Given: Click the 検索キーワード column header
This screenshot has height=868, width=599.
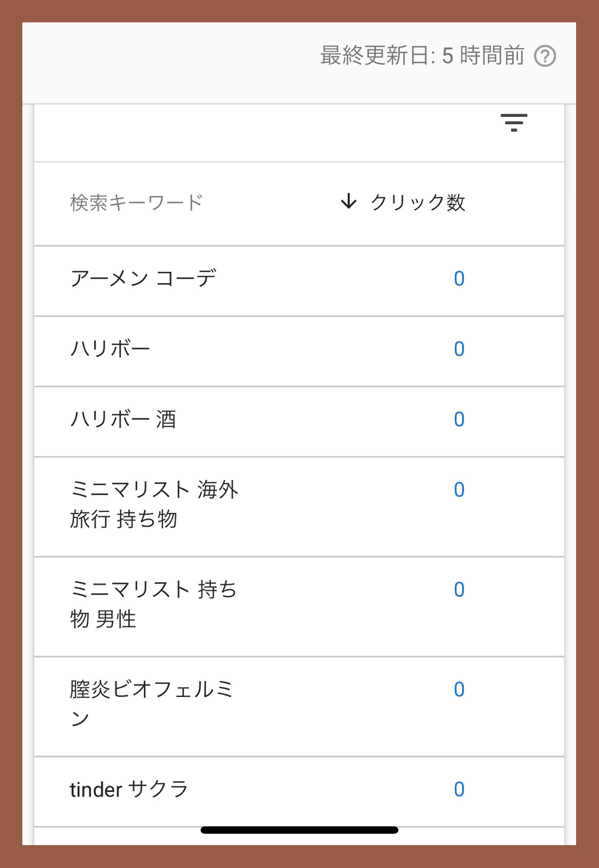Looking at the screenshot, I should 136,202.
